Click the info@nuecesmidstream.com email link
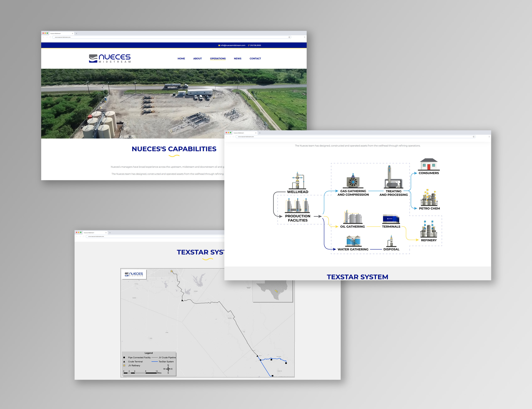 [232, 45]
